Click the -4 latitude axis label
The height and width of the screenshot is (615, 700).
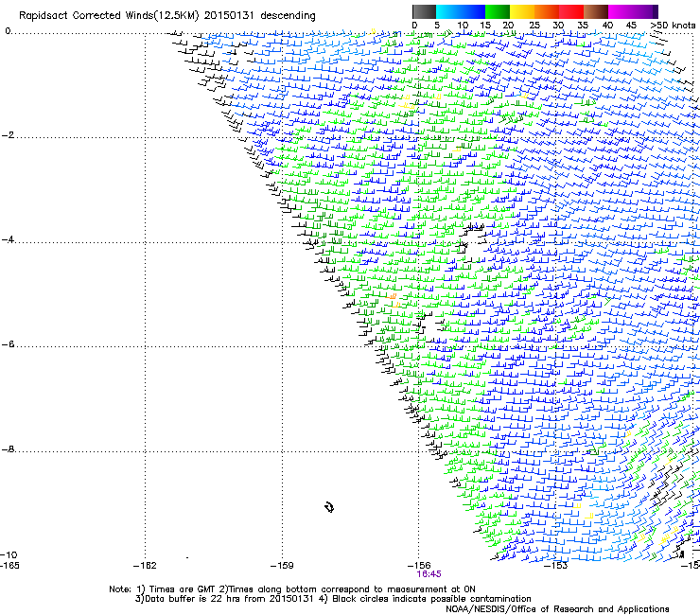pyautogui.click(x=8, y=239)
